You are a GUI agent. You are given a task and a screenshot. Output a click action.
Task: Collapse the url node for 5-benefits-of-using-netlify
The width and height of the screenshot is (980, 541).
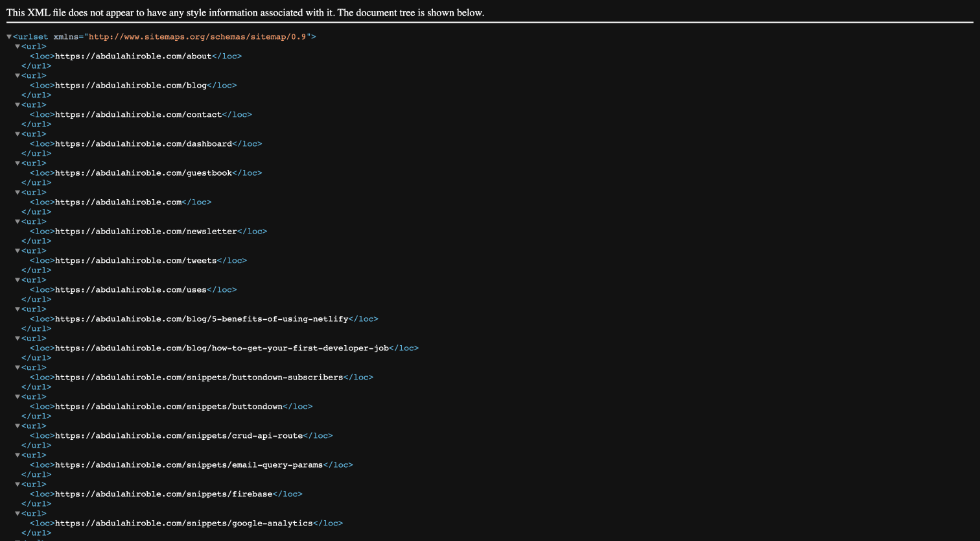(x=17, y=309)
